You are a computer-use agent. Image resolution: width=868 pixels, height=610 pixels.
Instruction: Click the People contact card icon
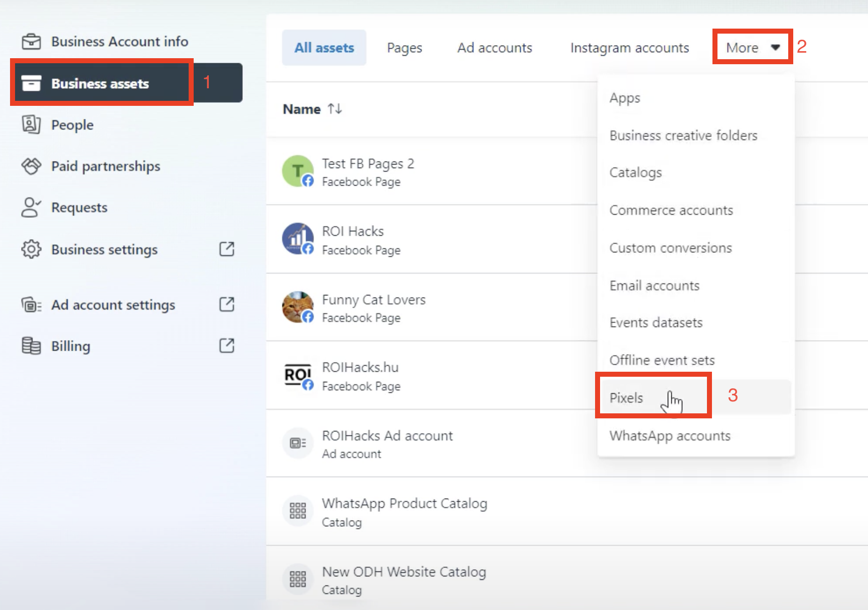tap(31, 124)
